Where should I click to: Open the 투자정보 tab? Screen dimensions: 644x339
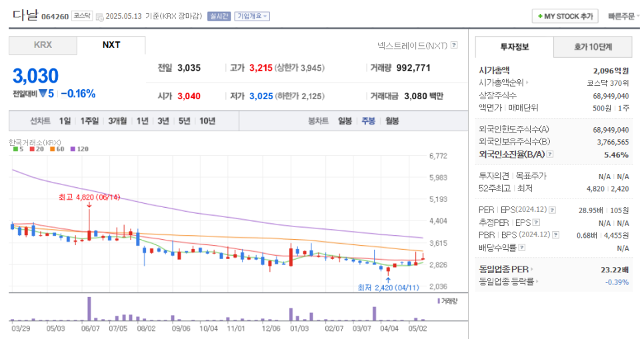click(514, 47)
